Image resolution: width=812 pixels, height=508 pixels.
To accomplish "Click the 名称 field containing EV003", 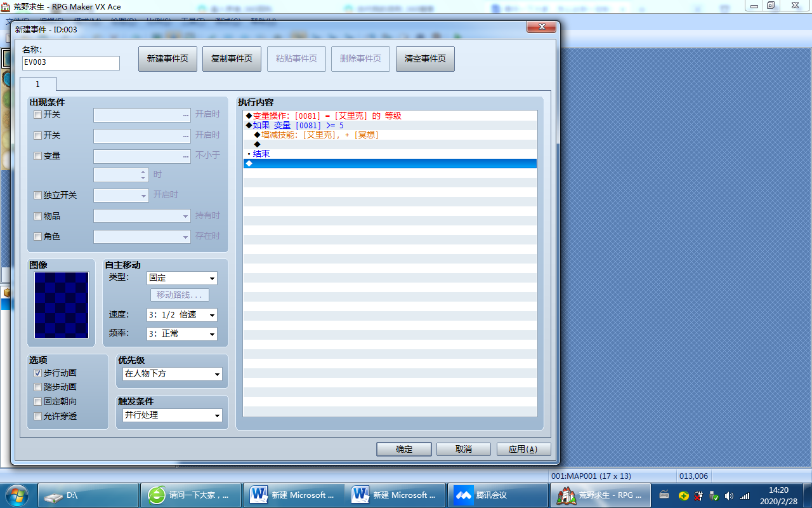I will (x=70, y=63).
